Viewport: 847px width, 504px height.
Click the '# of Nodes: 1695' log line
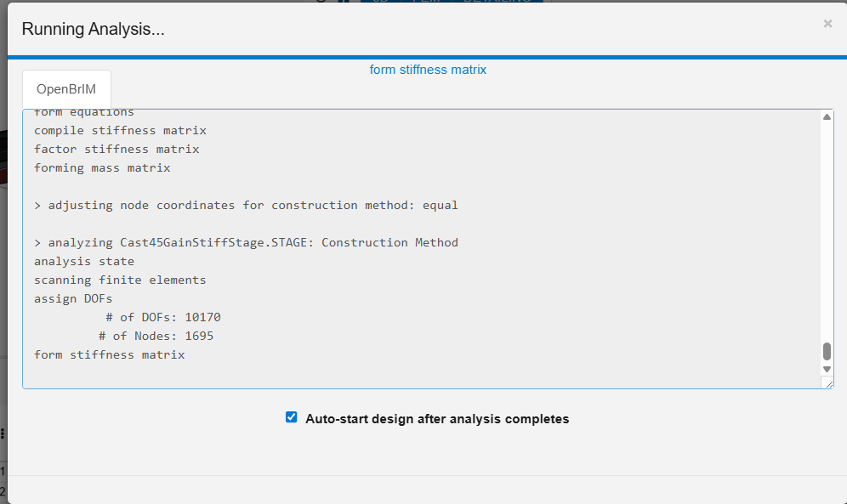click(156, 336)
